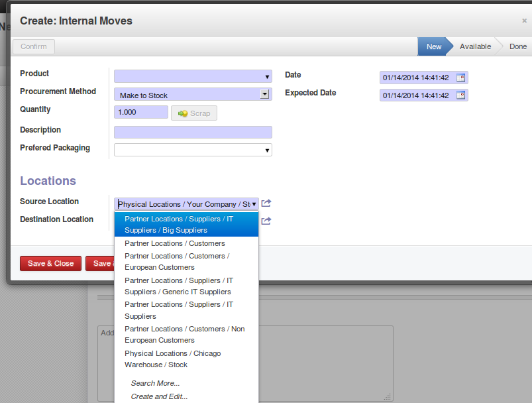The height and width of the screenshot is (403, 532).
Task: Click the Available status step
Action: (475, 46)
